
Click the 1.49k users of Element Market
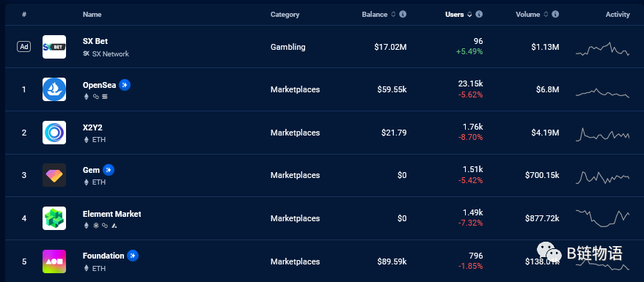472,212
